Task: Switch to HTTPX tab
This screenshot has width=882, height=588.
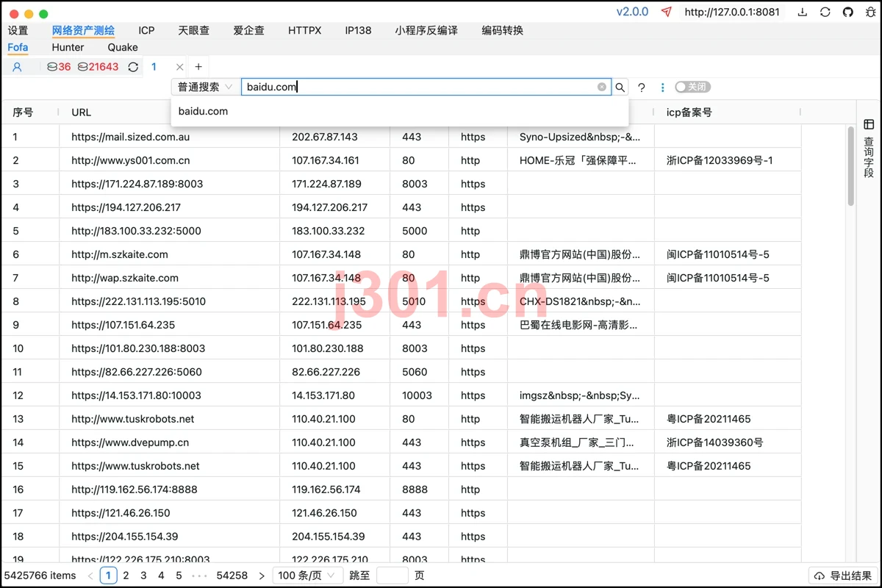Action: pos(304,30)
